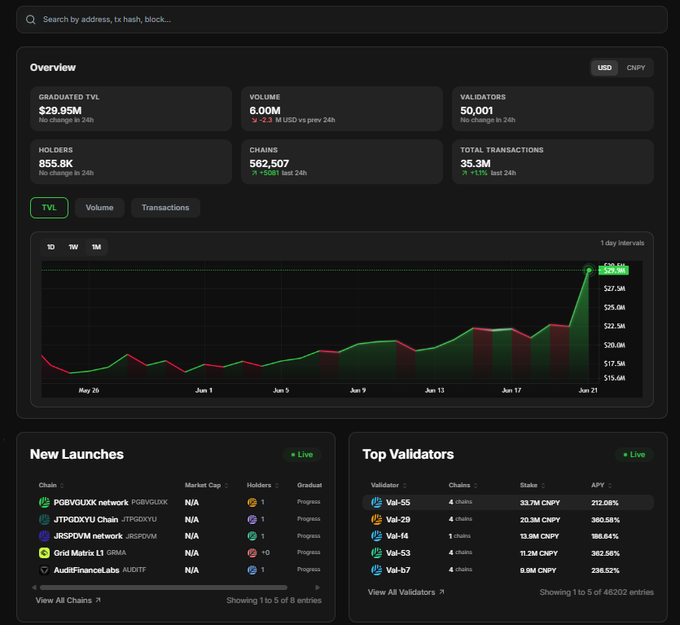
Task: Focus the address search field
Action: 342,20
